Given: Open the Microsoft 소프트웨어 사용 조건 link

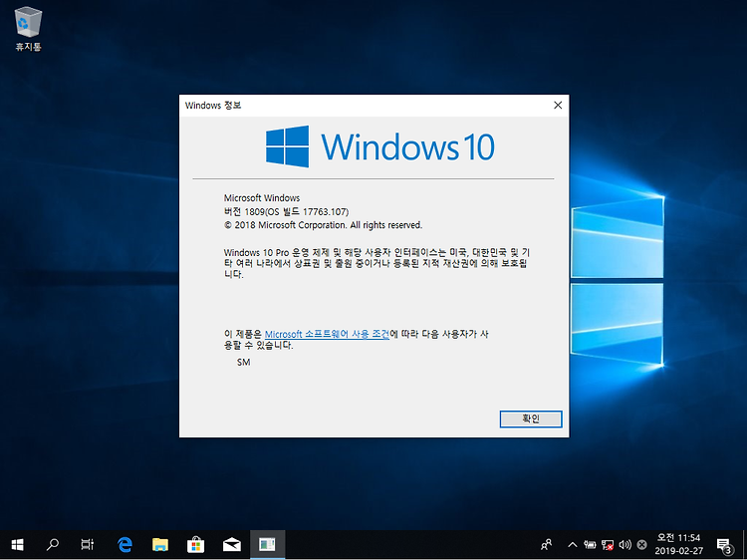Looking at the screenshot, I should pos(327,334).
